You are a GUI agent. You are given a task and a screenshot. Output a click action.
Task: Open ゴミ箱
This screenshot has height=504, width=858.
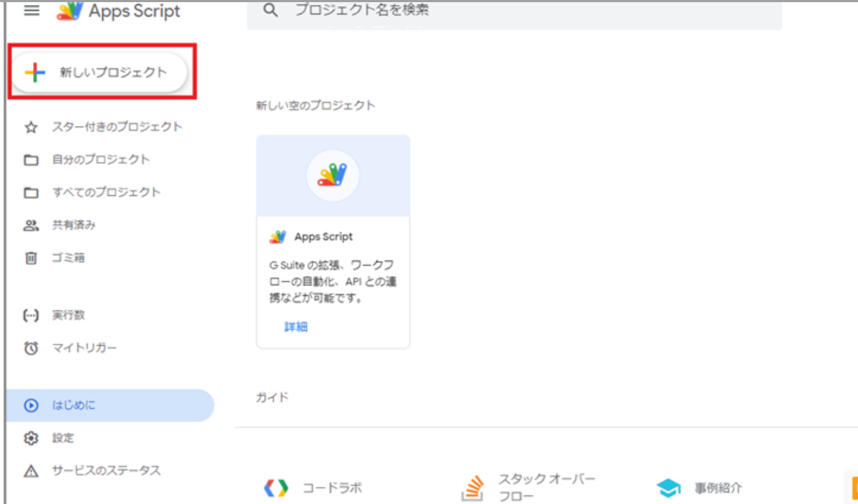69,258
